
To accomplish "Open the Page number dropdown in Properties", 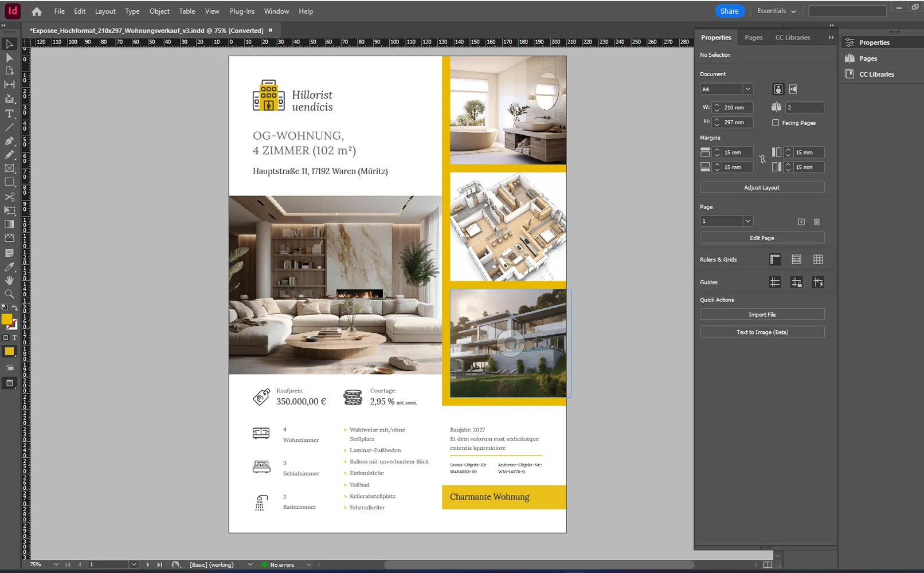I will [x=748, y=221].
